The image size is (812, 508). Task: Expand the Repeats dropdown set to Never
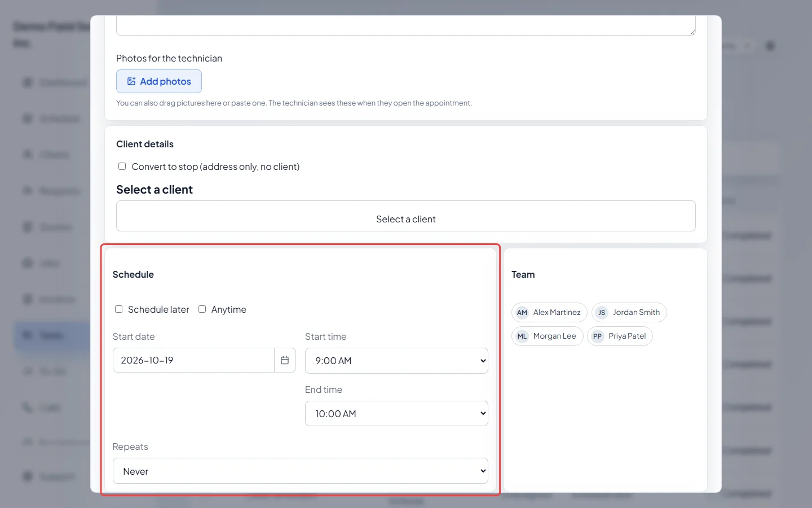pyautogui.click(x=301, y=471)
